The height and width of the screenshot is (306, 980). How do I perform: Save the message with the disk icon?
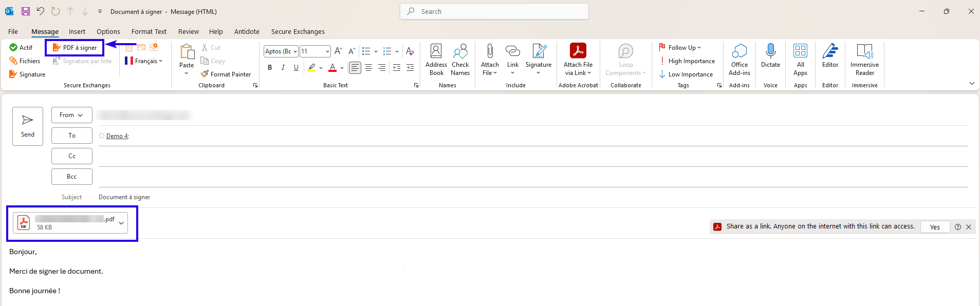25,11
